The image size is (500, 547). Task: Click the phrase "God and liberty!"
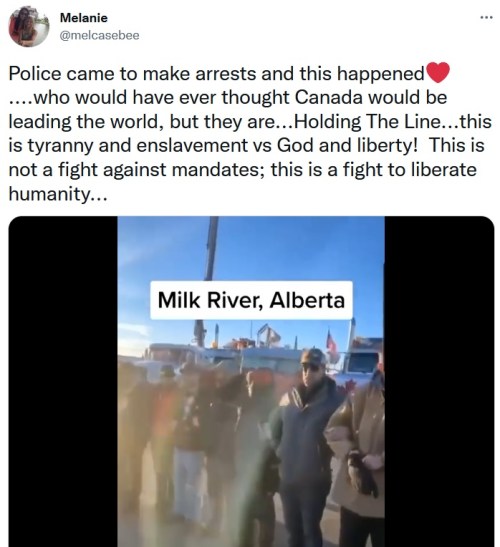point(347,145)
